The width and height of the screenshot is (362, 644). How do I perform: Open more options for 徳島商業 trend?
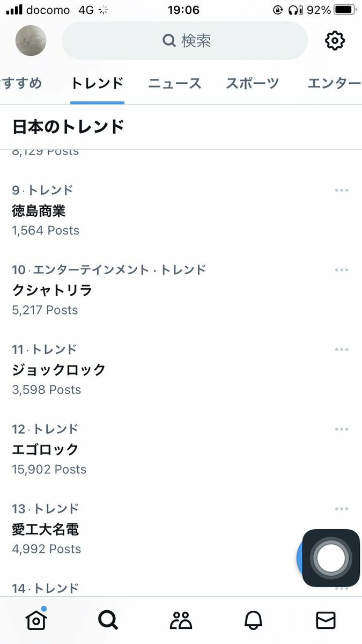[342, 190]
